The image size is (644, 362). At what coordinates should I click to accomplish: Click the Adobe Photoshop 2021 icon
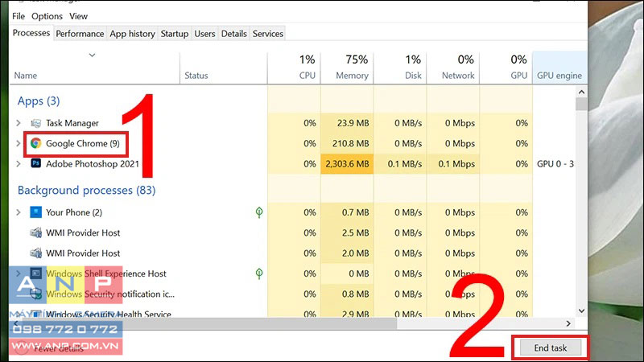(35, 163)
